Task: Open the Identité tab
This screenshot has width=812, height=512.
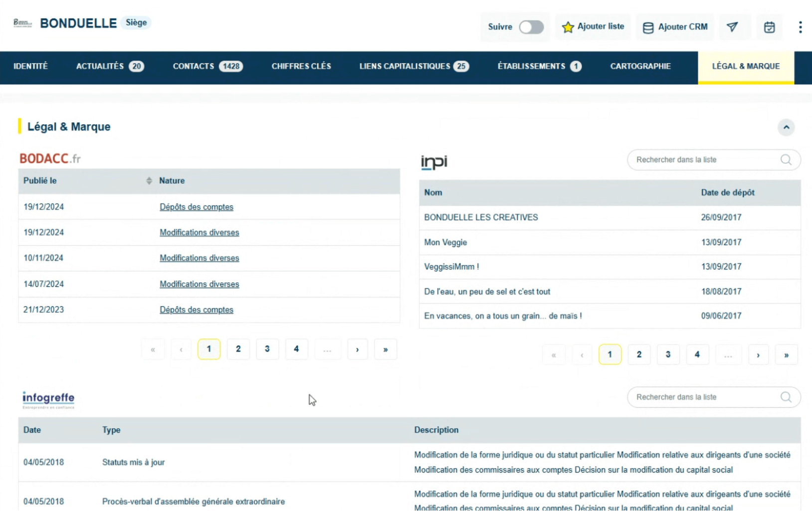Action: pyautogui.click(x=30, y=66)
